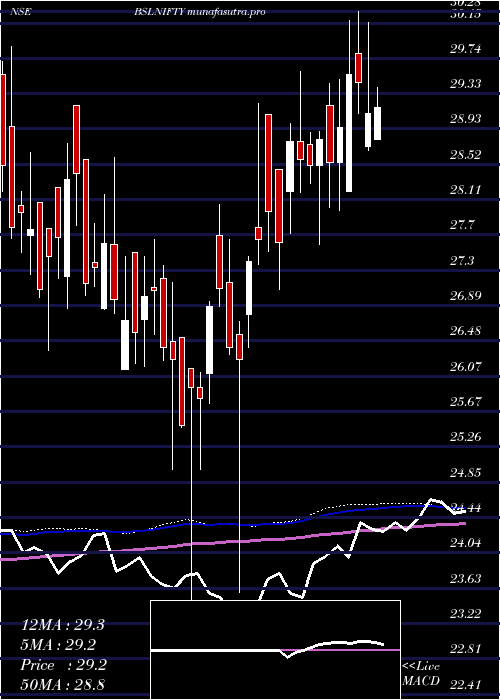
Task: Click the 23.22 price axis label
Action: pyautogui.click(x=466, y=613)
